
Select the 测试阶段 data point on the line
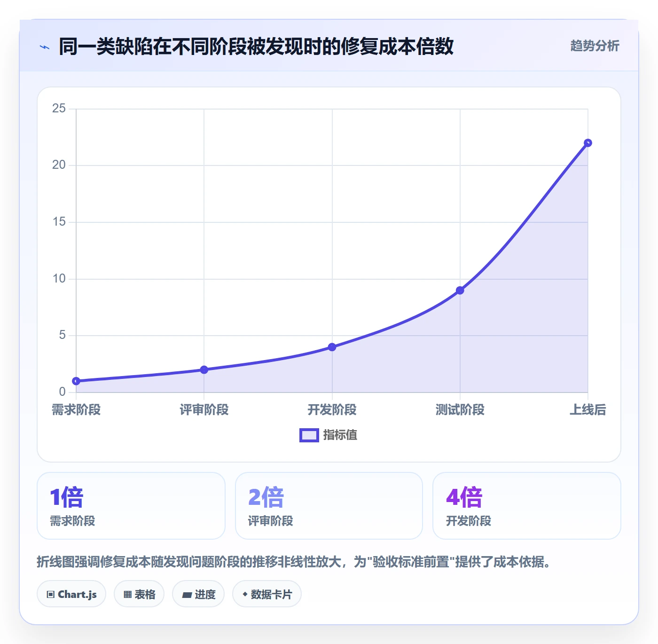[x=460, y=291]
